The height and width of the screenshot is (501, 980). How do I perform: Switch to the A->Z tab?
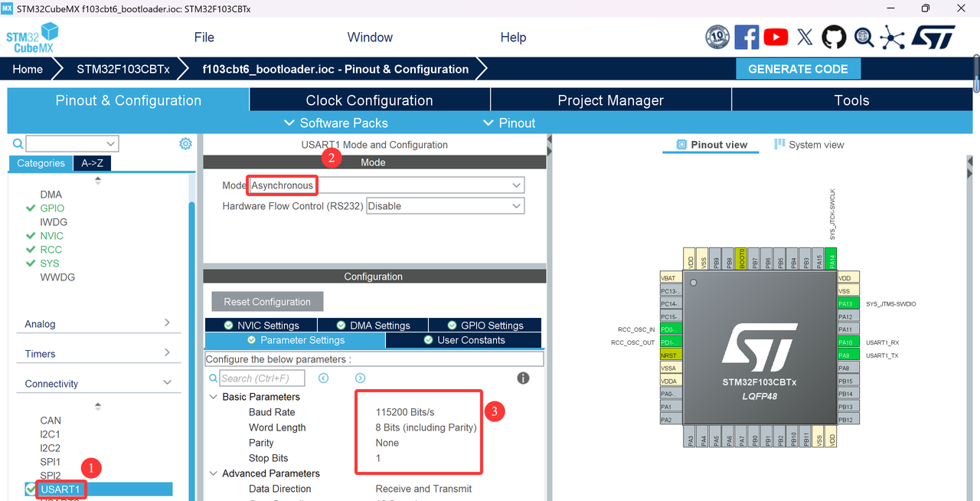(x=92, y=163)
